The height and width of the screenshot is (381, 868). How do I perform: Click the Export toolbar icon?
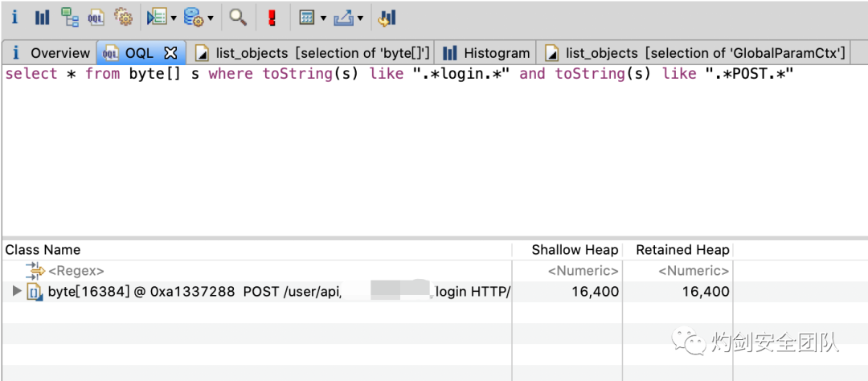344,18
